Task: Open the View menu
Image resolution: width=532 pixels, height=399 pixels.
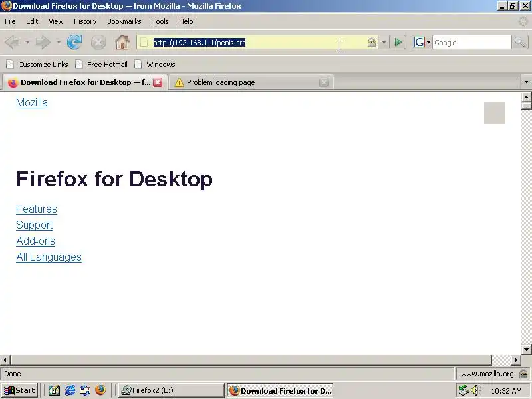Action: click(x=56, y=21)
